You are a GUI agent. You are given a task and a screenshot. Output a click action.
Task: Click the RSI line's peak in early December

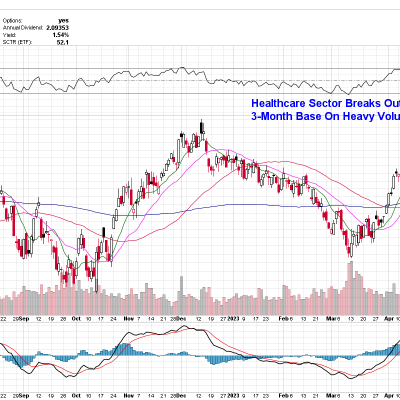[x=182, y=68]
